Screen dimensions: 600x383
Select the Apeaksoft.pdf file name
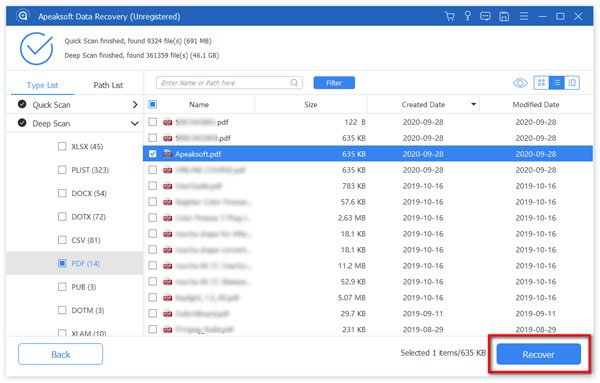tap(198, 154)
